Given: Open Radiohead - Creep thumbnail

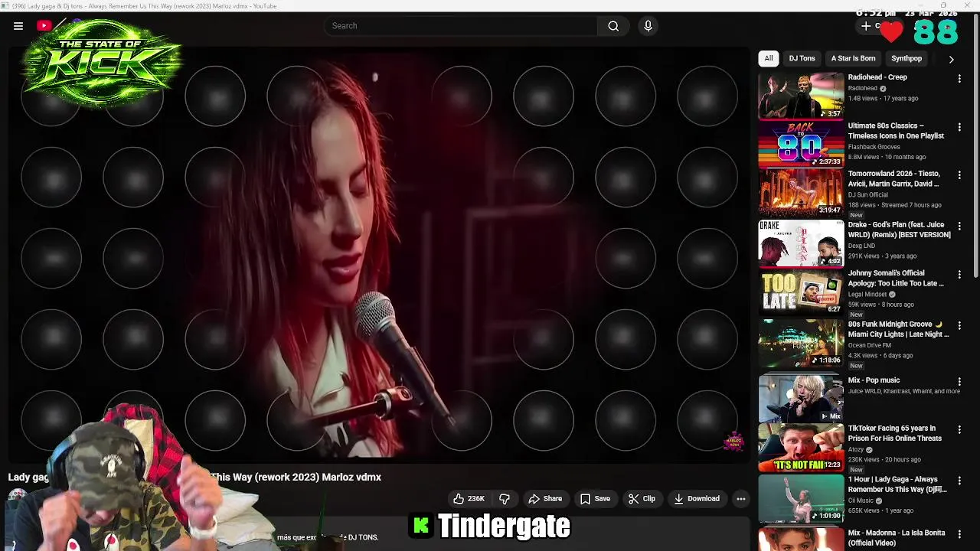Looking at the screenshot, I should coord(801,96).
